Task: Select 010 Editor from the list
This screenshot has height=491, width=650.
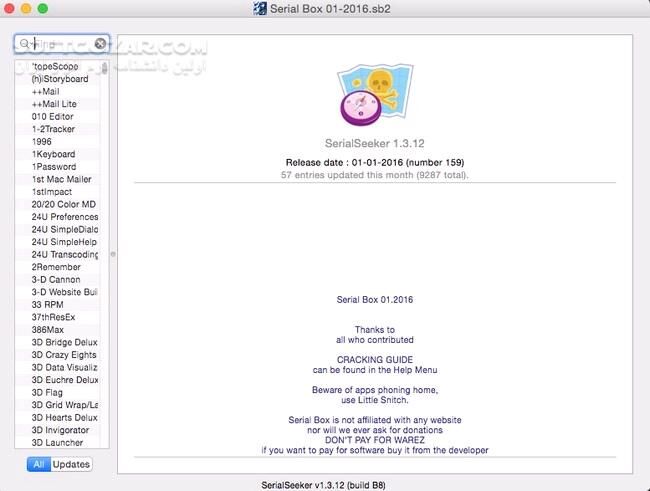Action: click(x=52, y=117)
